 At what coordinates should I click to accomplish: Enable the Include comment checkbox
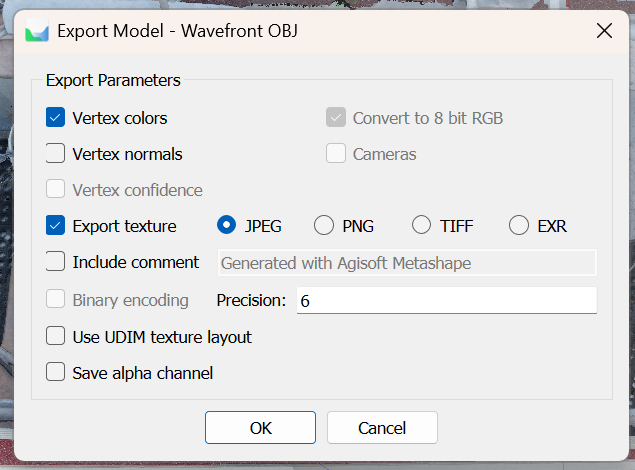click(x=56, y=262)
